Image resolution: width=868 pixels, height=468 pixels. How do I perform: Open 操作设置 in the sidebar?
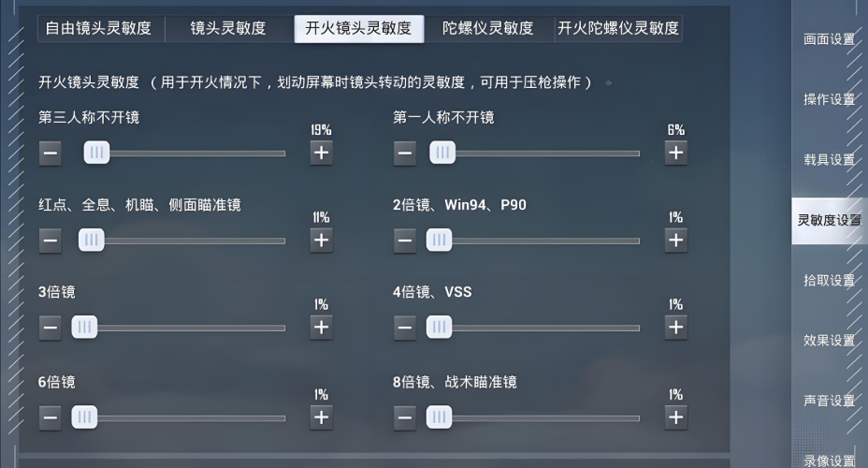829,99
